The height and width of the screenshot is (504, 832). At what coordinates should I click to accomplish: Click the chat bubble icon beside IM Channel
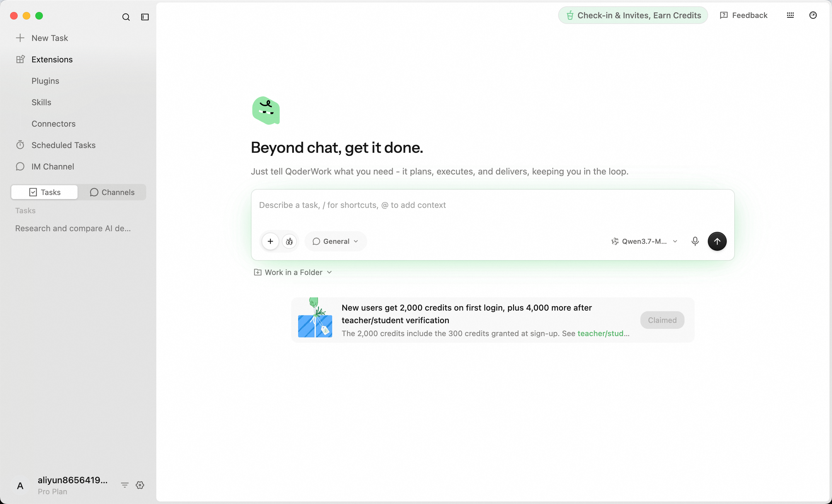click(20, 166)
